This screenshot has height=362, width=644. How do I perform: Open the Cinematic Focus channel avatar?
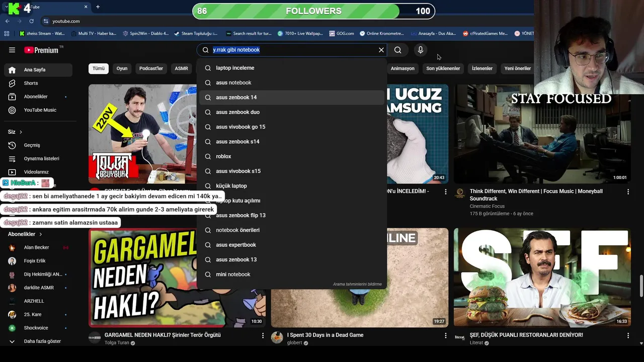click(x=460, y=194)
